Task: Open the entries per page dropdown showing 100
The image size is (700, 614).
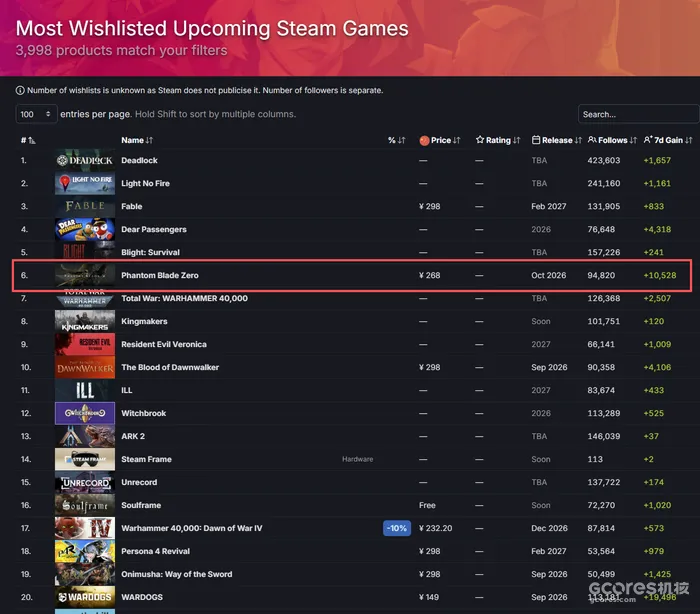Action: click(37, 114)
